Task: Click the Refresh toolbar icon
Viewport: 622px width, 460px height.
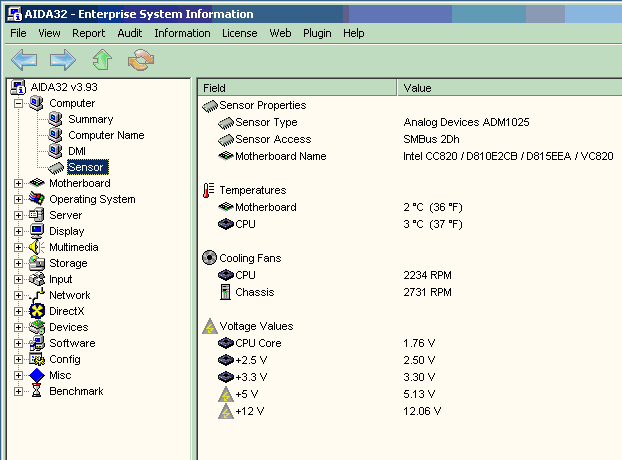Action: [140, 60]
